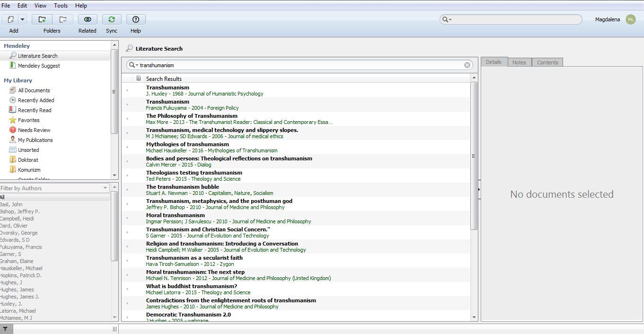Switch to the Contents tab
This screenshot has width=644, height=334.
(x=547, y=62)
